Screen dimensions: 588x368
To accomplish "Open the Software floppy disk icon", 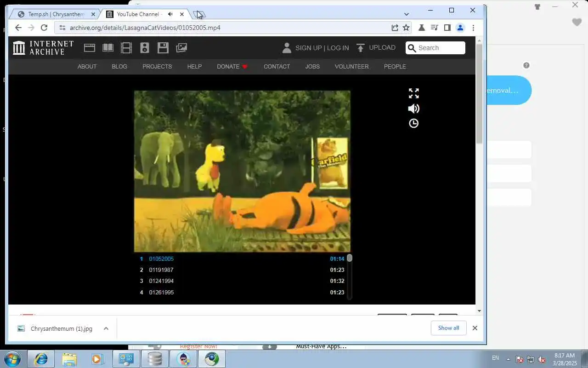I will (x=163, y=48).
